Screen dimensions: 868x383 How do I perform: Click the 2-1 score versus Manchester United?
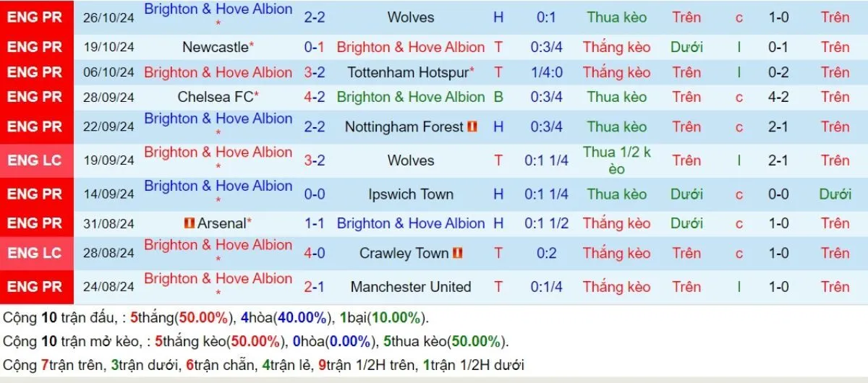click(x=314, y=287)
